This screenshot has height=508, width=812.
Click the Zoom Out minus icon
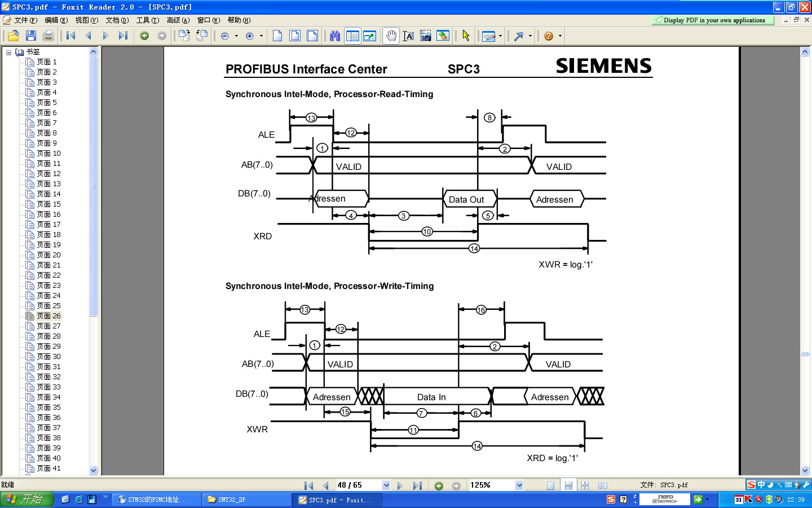coord(225,36)
